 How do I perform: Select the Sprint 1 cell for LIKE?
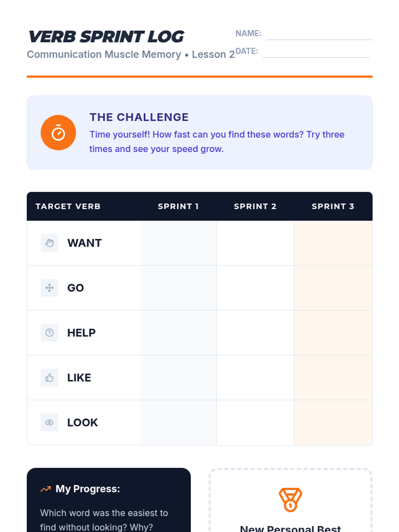point(179,378)
